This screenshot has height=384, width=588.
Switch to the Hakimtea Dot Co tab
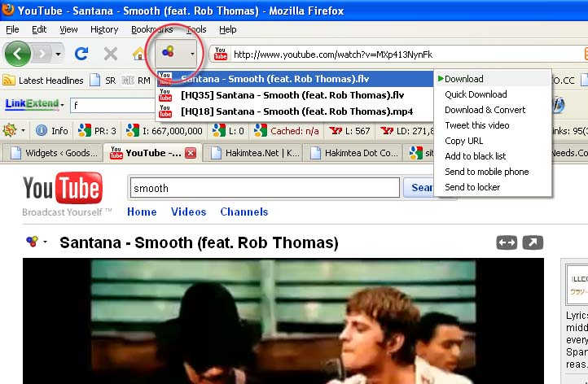click(353, 153)
